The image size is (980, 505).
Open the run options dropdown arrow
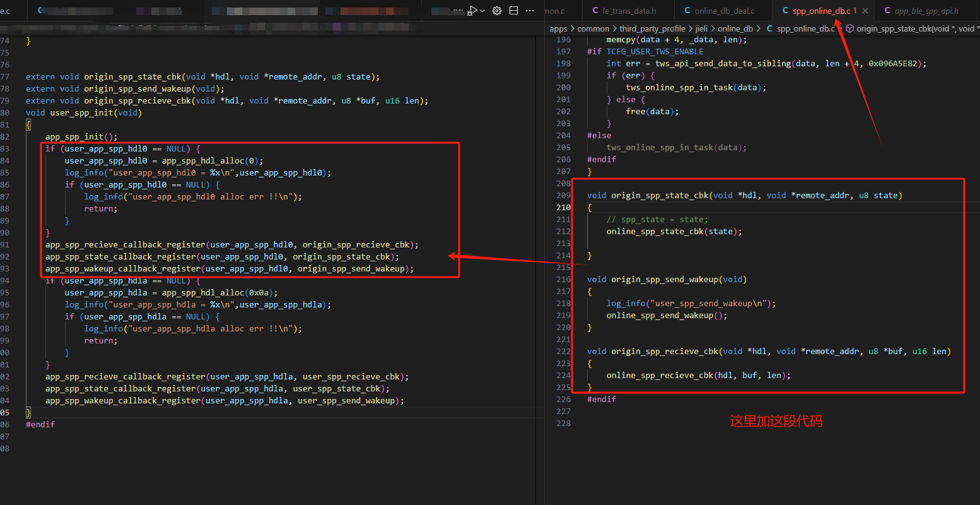[482, 11]
